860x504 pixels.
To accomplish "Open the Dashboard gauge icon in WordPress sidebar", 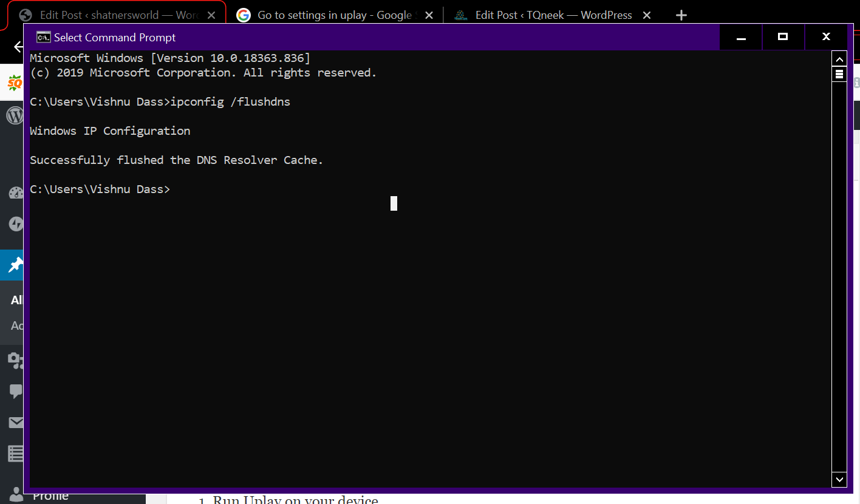I will (16, 193).
